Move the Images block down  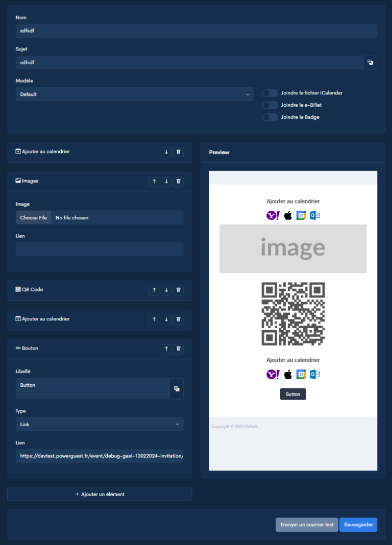(166, 181)
